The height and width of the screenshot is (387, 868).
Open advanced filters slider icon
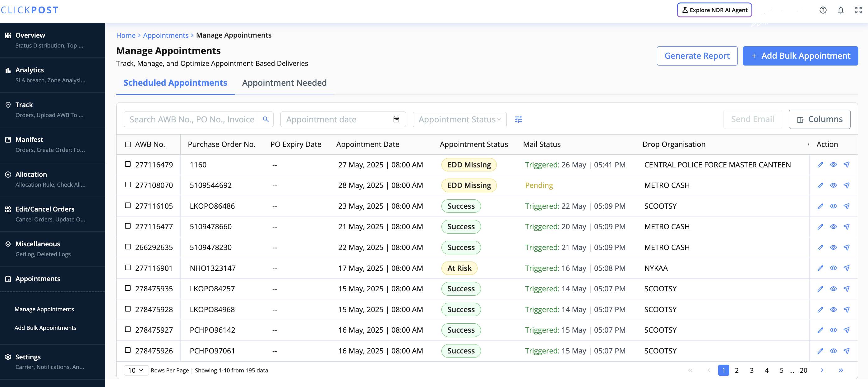pos(518,119)
